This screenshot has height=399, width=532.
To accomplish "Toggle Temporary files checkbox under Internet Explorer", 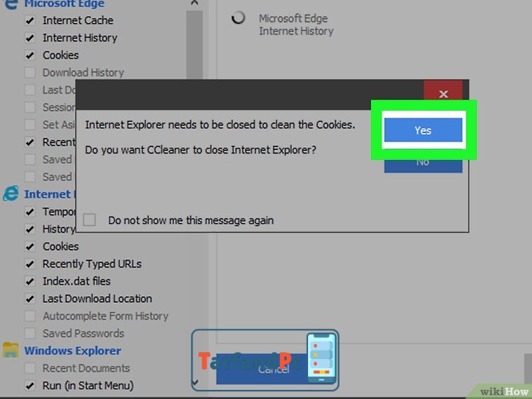I will 30,211.
